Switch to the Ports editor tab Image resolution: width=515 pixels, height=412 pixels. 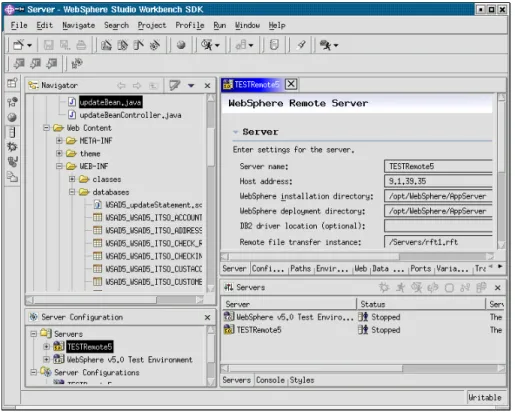tap(421, 269)
